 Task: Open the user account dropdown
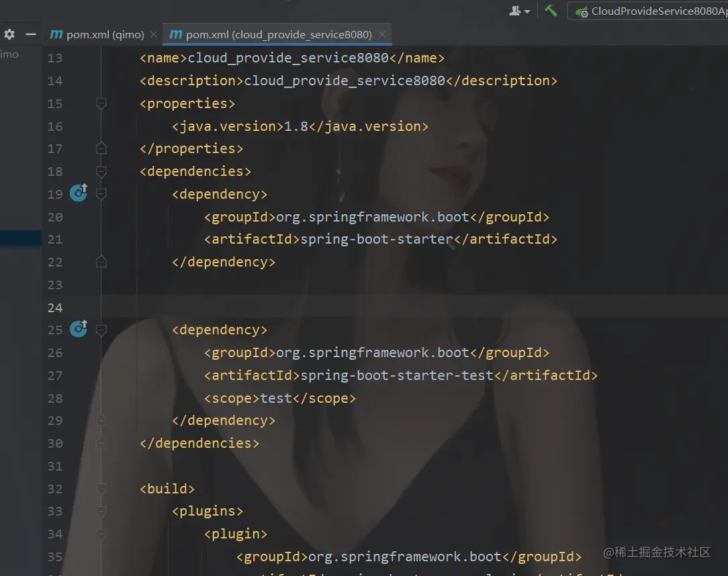click(x=520, y=11)
